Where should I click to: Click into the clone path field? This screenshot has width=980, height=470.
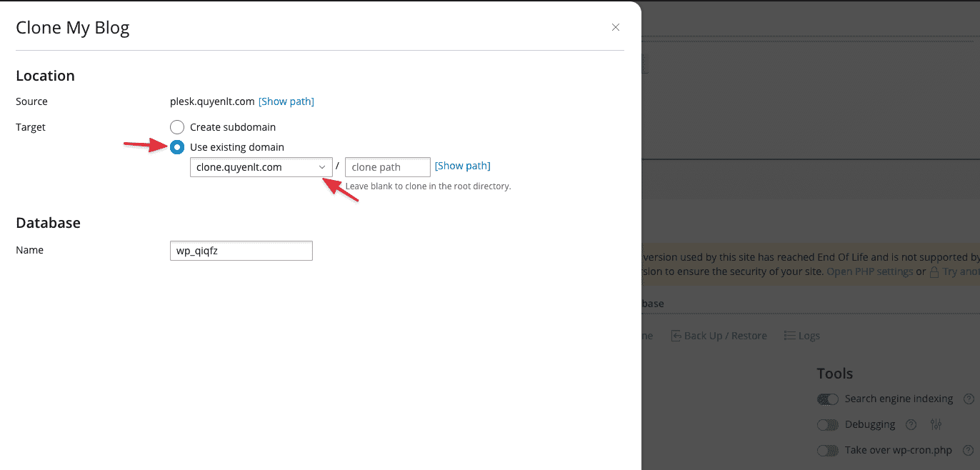pyautogui.click(x=387, y=167)
